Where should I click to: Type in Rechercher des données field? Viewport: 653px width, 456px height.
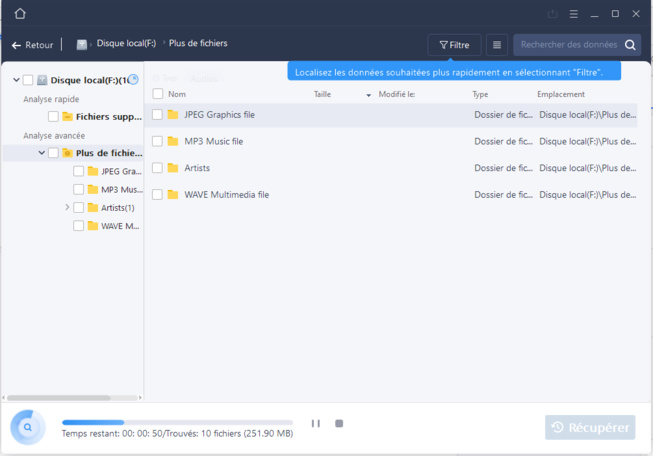[569, 45]
